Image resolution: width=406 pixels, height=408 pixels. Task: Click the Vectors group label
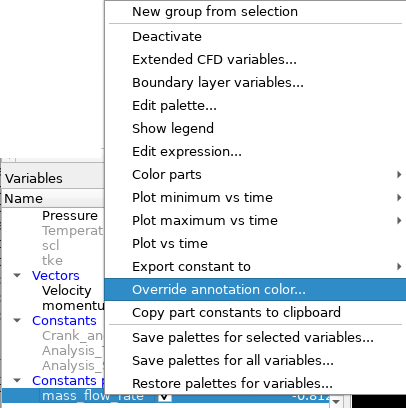click(x=56, y=275)
